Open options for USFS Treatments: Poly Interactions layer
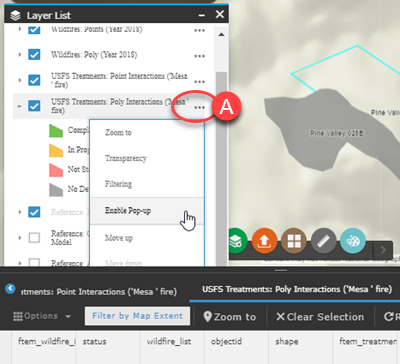The width and height of the screenshot is (400, 364). (199, 107)
